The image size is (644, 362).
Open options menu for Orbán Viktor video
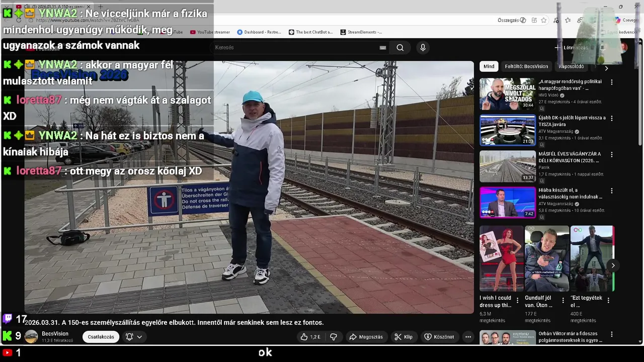[x=612, y=334]
